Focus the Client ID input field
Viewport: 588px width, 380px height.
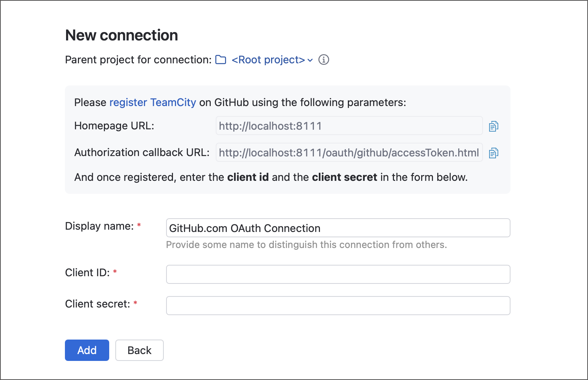(x=338, y=274)
